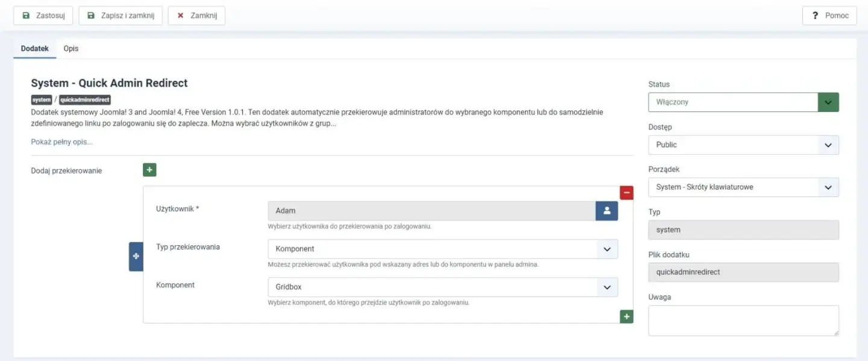Click the green plus icon beside Dodaj przekierowanie
This screenshot has height=361, width=868.
coord(149,170)
